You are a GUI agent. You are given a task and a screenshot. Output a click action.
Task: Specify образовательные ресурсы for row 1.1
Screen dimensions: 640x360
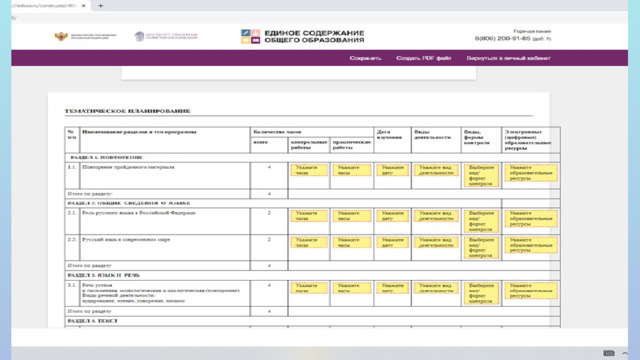tap(531, 173)
